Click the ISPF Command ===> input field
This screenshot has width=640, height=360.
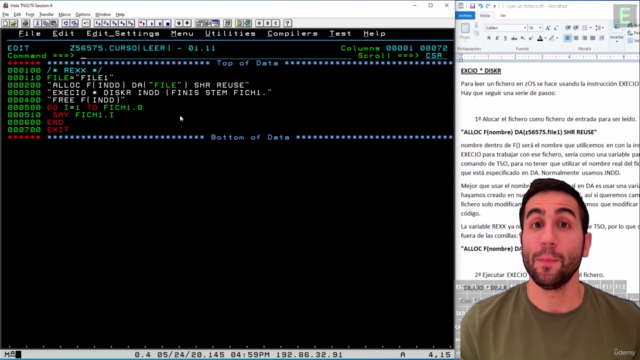point(216,56)
